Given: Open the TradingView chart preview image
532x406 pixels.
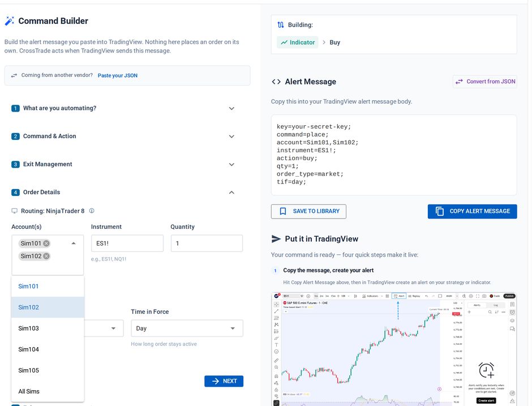Looking at the screenshot, I should tap(394, 349).
